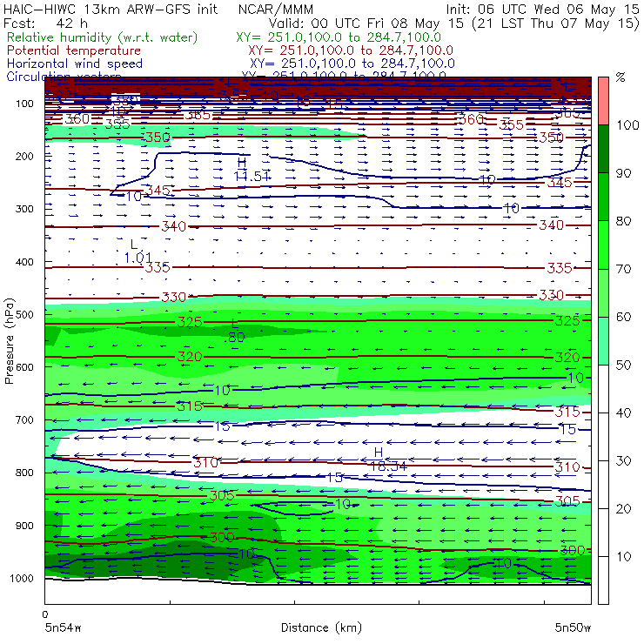Image resolution: width=644 pixels, height=644 pixels.
Task: Click the 'Horizontal wind speed' legend label
Action: coord(75,64)
